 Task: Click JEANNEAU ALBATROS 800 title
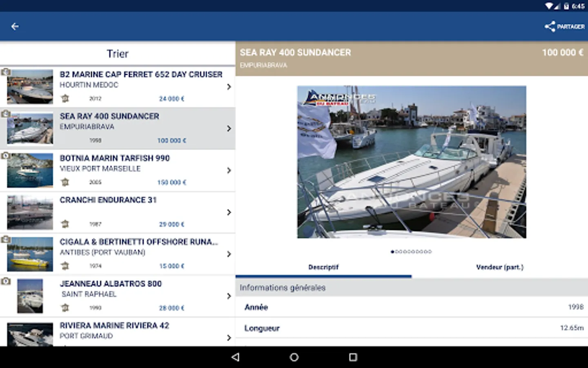tap(111, 284)
